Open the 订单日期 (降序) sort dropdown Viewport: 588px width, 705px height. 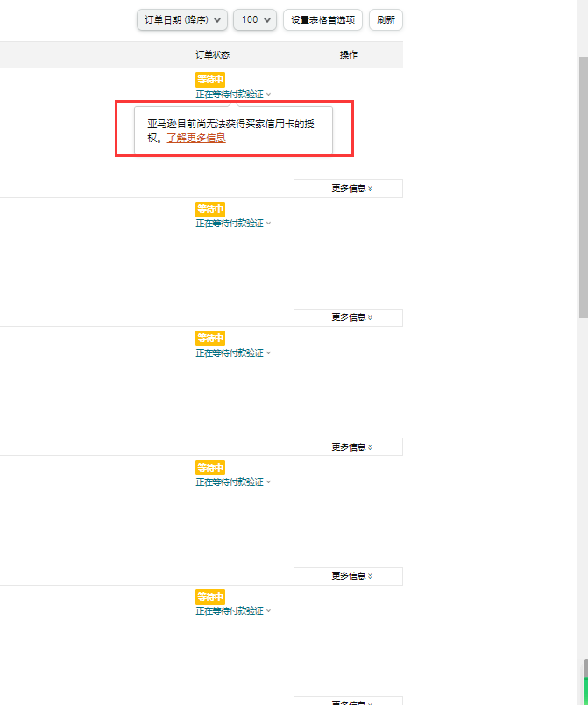(x=182, y=20)
